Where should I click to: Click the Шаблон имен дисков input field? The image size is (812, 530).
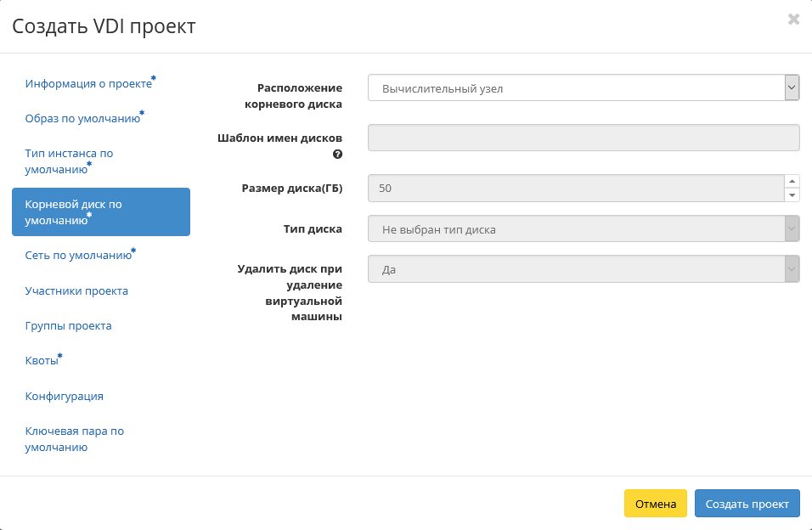[x=584, y=138]
